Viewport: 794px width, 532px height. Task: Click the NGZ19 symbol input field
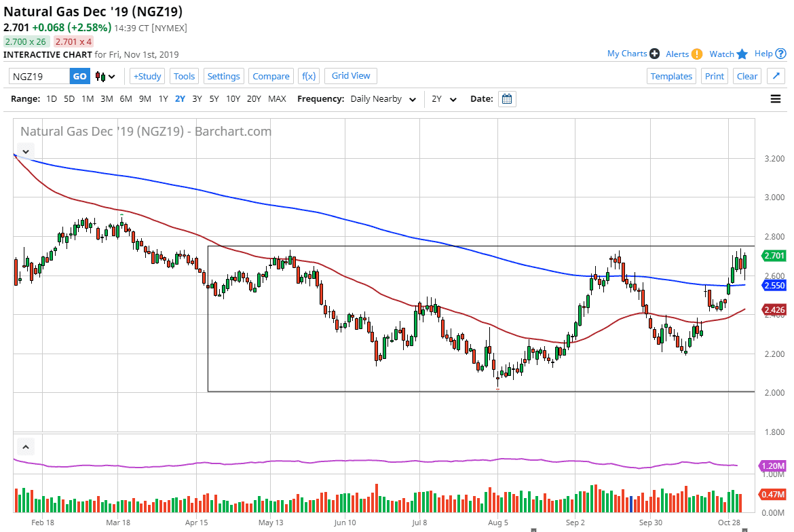(39, 76)
